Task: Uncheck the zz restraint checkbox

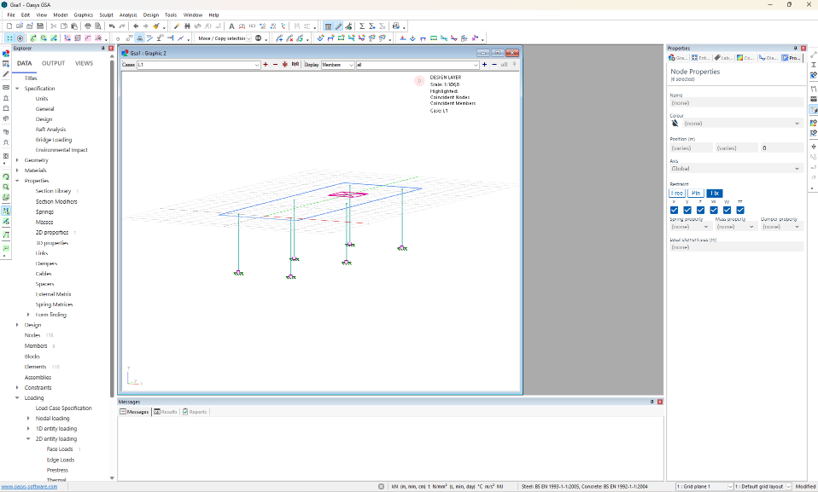Action: (740, 210)
